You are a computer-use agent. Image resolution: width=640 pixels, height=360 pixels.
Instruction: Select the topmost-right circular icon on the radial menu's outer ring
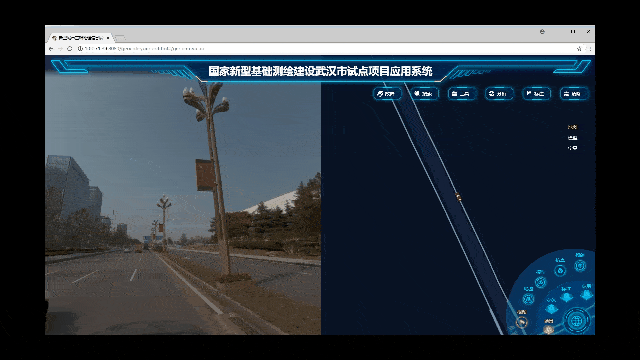coord(580,266)
